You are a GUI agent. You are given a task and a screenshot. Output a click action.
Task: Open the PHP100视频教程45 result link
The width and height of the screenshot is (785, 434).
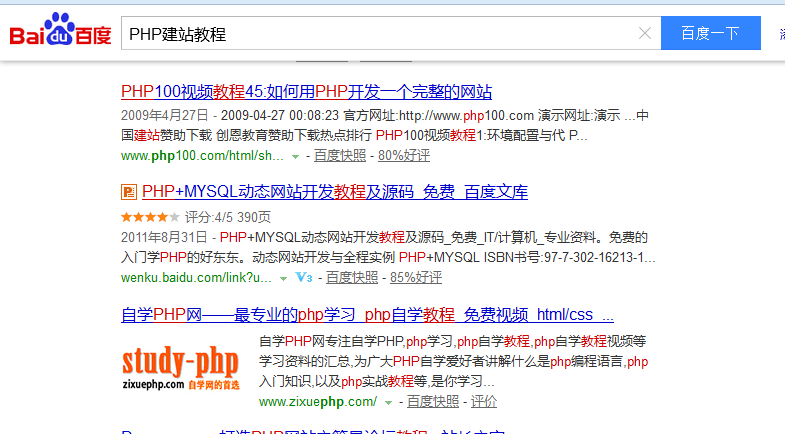306,92
